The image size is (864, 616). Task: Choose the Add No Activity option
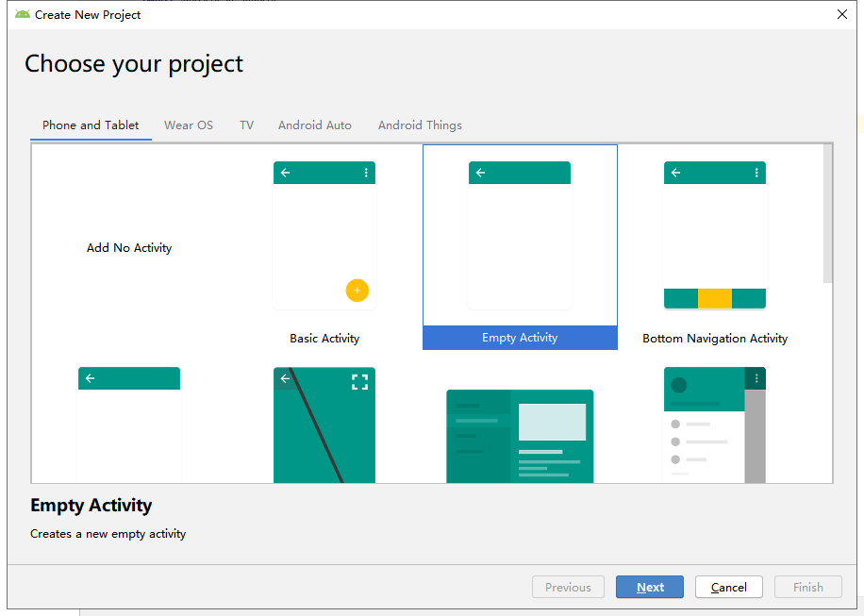129,248
